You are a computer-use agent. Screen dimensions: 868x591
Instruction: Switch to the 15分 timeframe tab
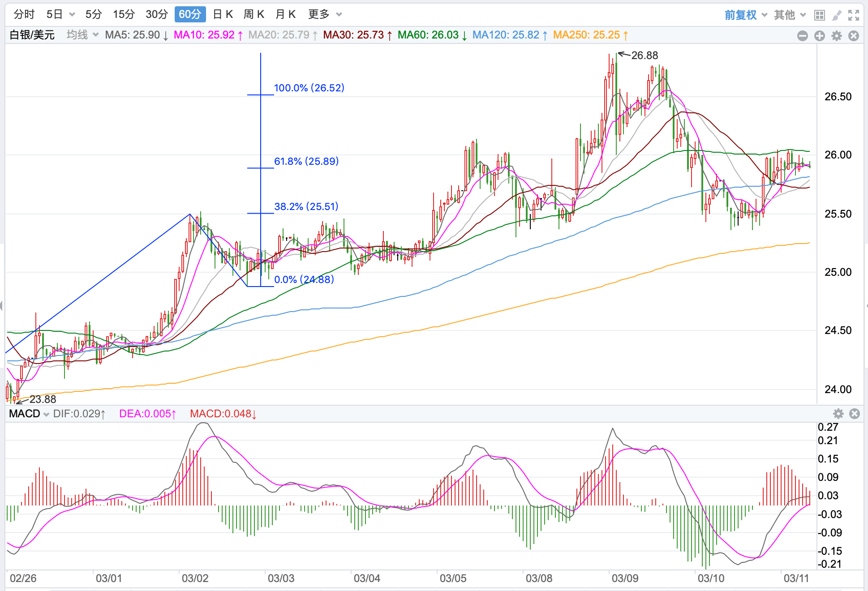(x=124, y=14)
